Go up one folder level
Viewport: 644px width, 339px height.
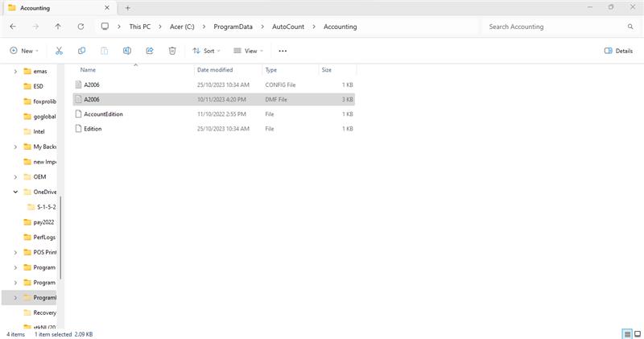58,27
